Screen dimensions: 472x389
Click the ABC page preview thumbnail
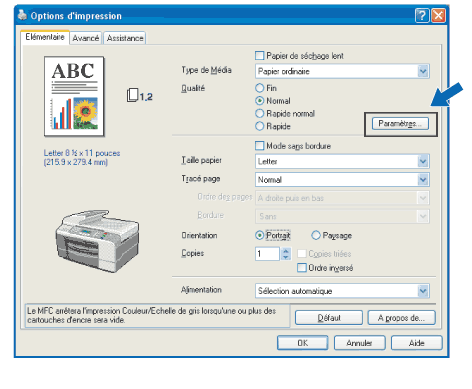point(74,96)
